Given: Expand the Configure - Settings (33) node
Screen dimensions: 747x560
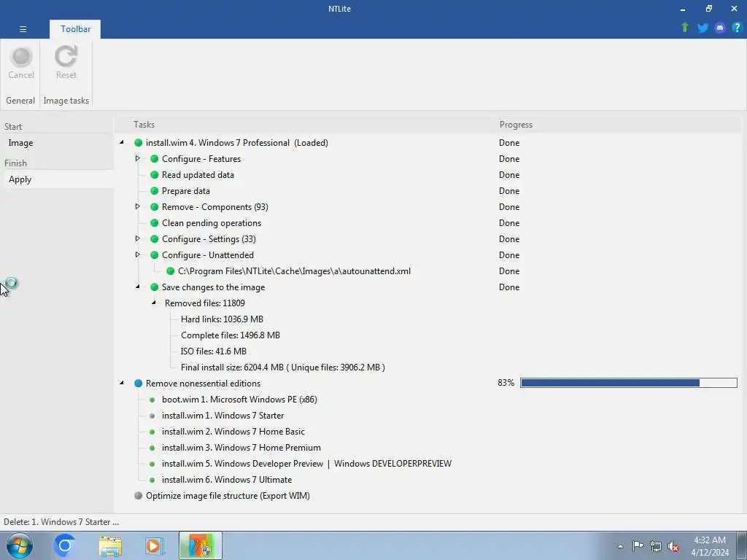Looking at the screenshot, I should point(138,238).
